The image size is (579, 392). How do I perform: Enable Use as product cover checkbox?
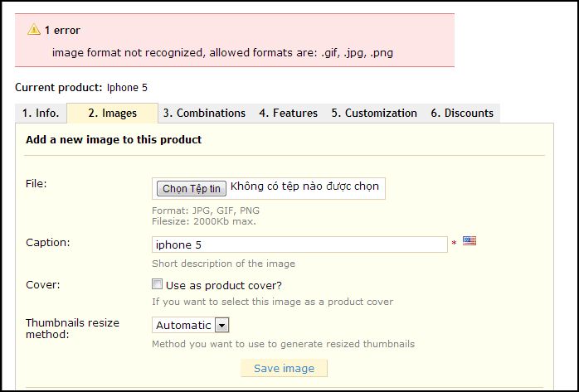[x=158, y=284]
